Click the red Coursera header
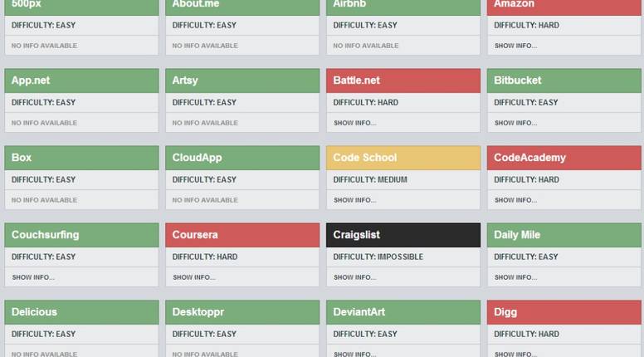644x357 pixels. [242, 235]
